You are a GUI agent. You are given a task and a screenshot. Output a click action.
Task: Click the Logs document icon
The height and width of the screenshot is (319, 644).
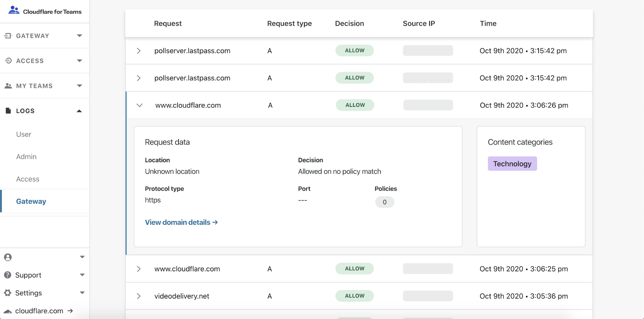[8, 111]
